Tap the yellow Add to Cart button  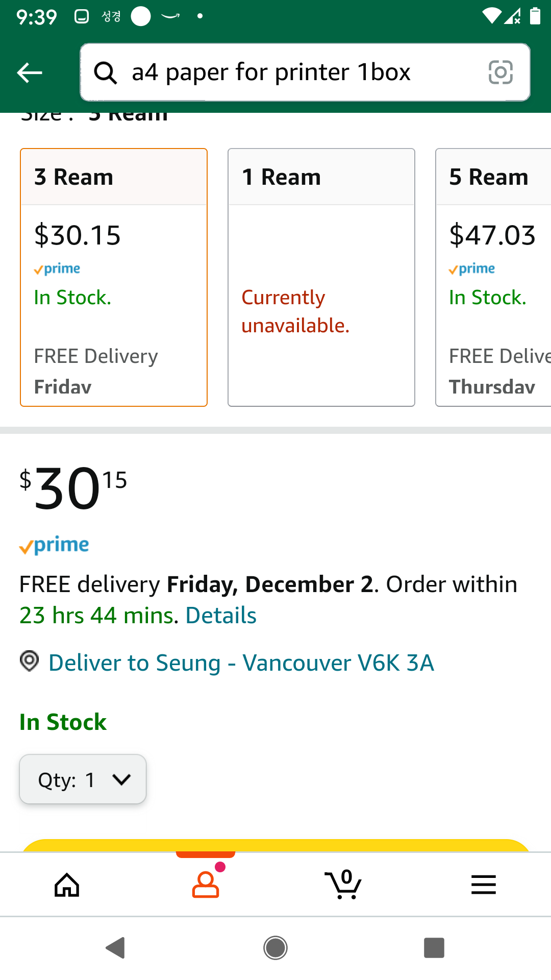click(275, 846)
